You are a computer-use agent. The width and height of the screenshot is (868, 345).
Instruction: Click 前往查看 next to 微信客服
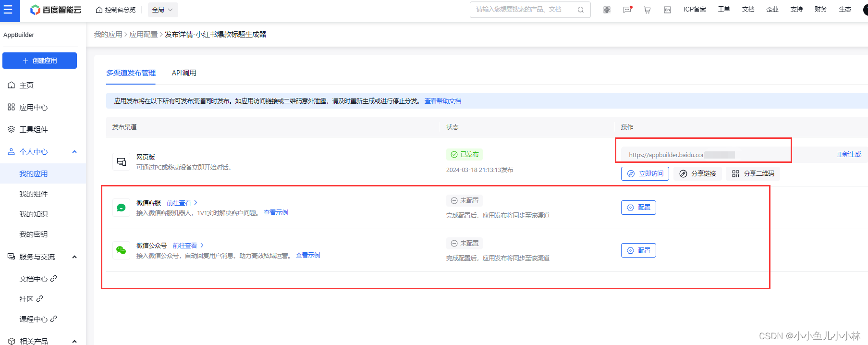click(x=182, y=203)
